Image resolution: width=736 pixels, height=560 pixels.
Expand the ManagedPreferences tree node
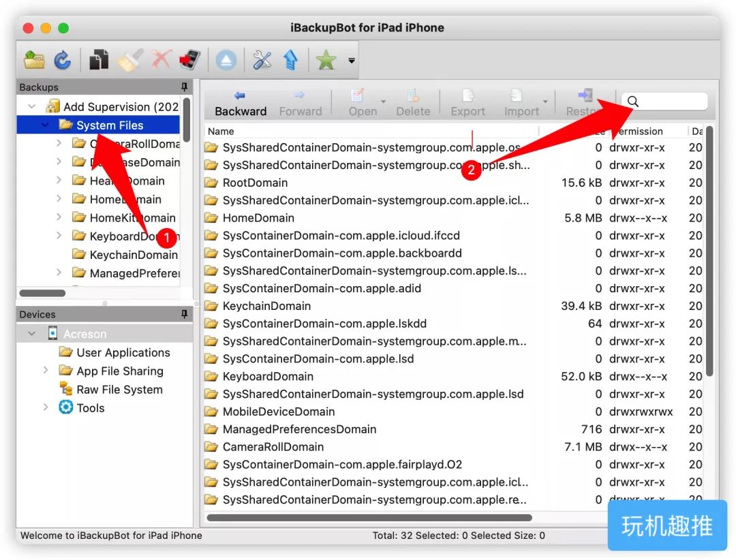pyautogui.click(x=59, y=273)
